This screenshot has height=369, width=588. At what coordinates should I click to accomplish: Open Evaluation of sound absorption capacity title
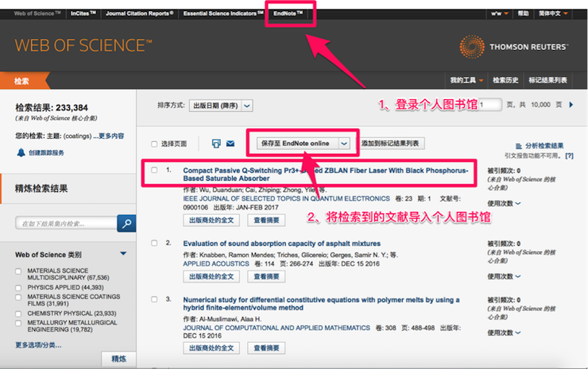[281, 244]
